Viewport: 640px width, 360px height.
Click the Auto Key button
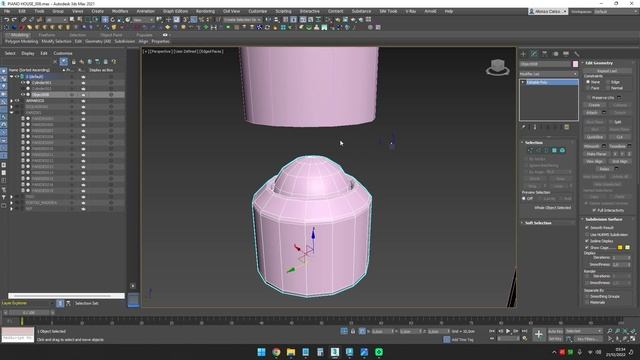pyautogui.click(x=555, y=331)
